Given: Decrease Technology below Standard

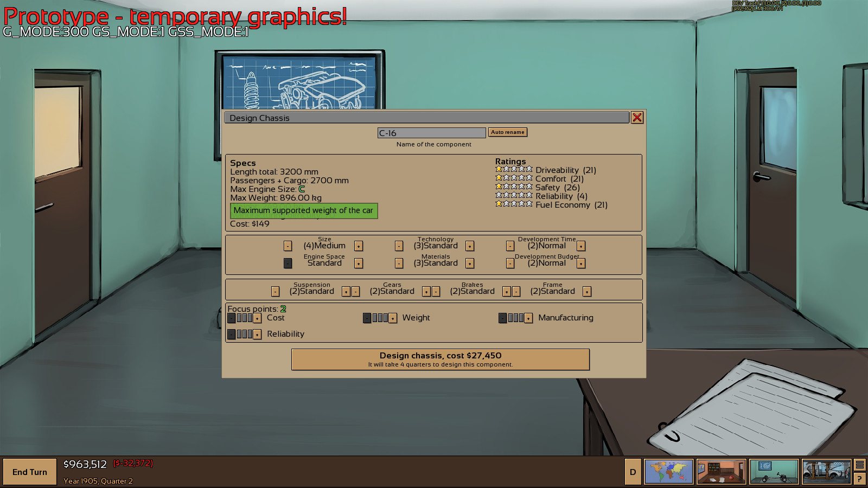Looking at the screenshot, I should pos(399,246).
